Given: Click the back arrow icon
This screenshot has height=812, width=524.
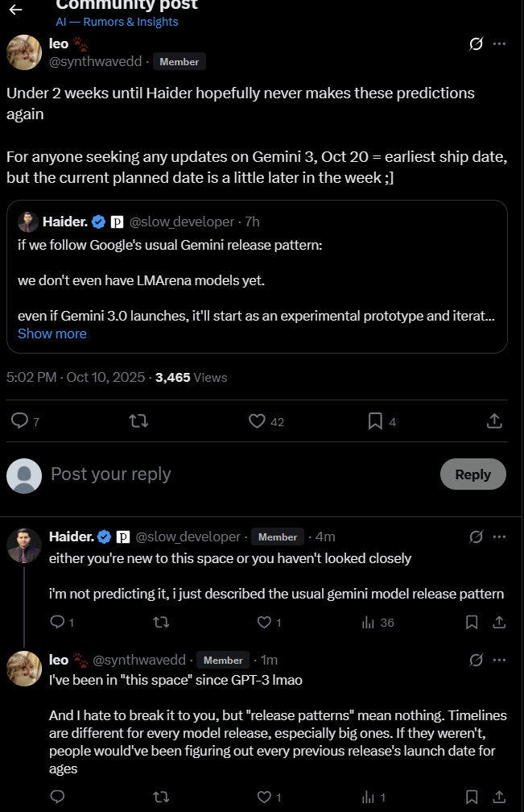Looking at the screenshot, I should [15, 10].
